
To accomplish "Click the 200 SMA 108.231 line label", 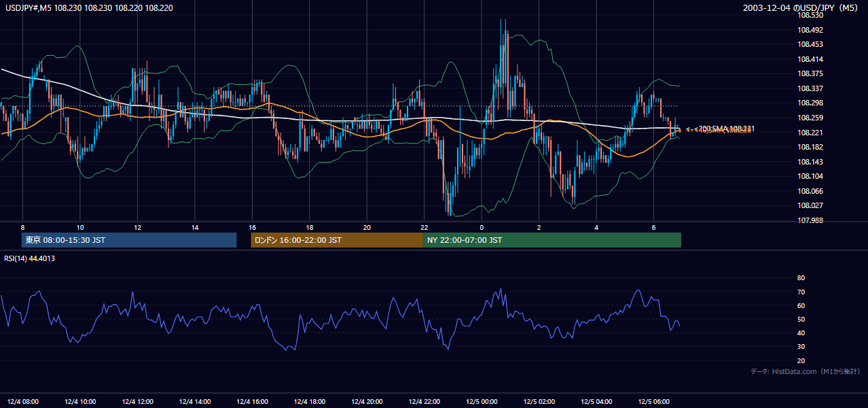I will click(725, 128).
